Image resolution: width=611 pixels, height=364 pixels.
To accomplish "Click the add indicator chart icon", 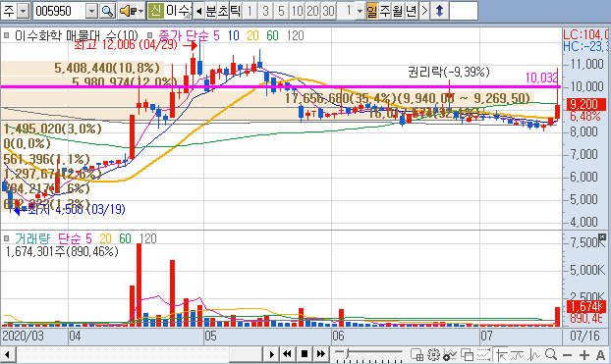I will point(449,354).
